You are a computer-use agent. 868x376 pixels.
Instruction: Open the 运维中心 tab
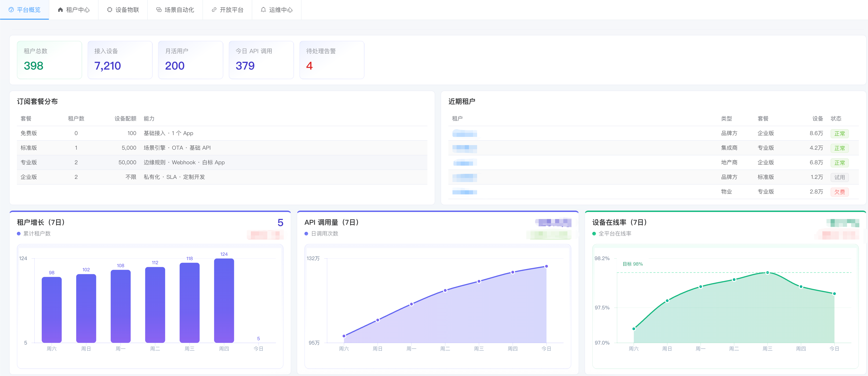[x=277, y=10]
